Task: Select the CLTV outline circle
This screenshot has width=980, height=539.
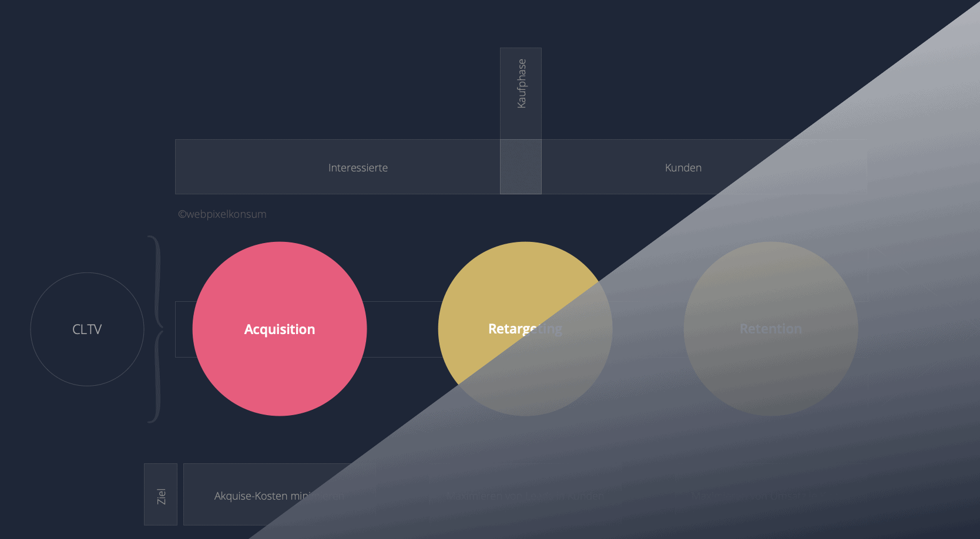Action: 87,329
